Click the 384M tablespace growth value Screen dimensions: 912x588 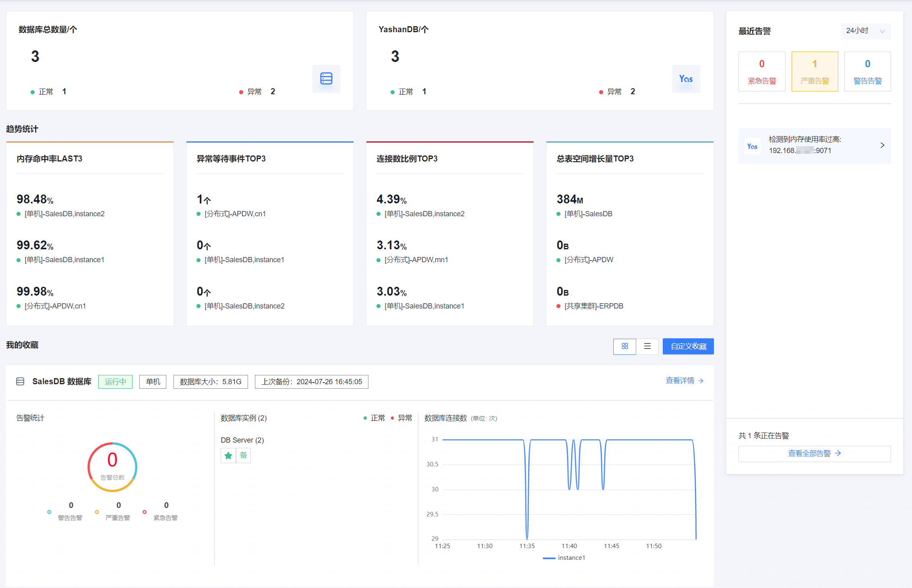coord(570,199)
